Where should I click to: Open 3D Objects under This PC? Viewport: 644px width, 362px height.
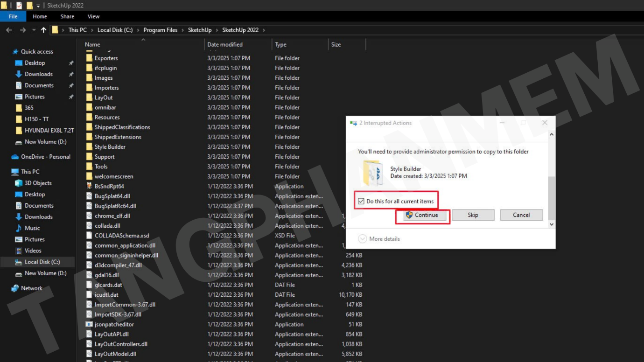click(x=38, y=183)
